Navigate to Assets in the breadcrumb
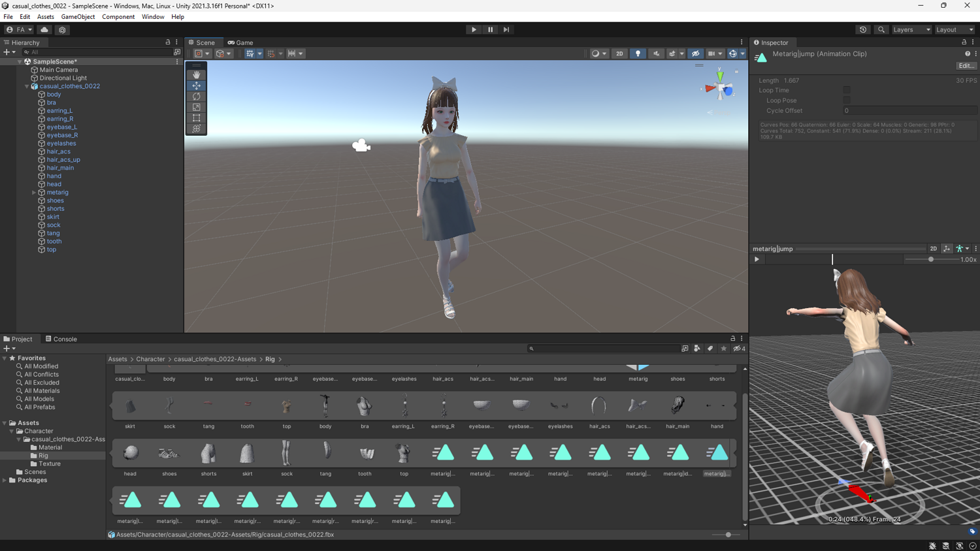The width and height of the screenshot is (980, 551). coord(118,359)
